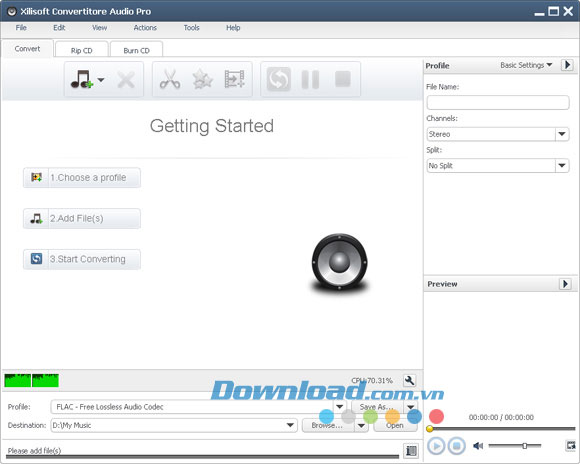
Task: Click the Add File(s) step music icon
Action: (36, 218)
